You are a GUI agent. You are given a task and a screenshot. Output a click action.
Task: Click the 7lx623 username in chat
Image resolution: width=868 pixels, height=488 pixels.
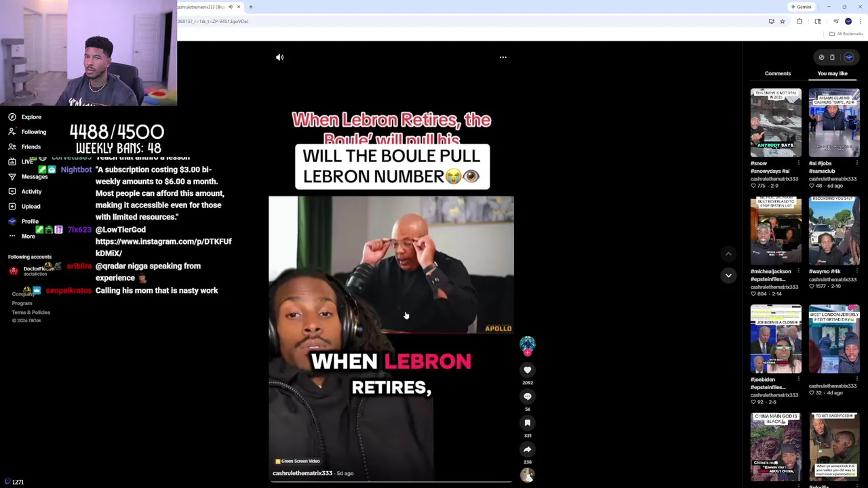point(79,230)
